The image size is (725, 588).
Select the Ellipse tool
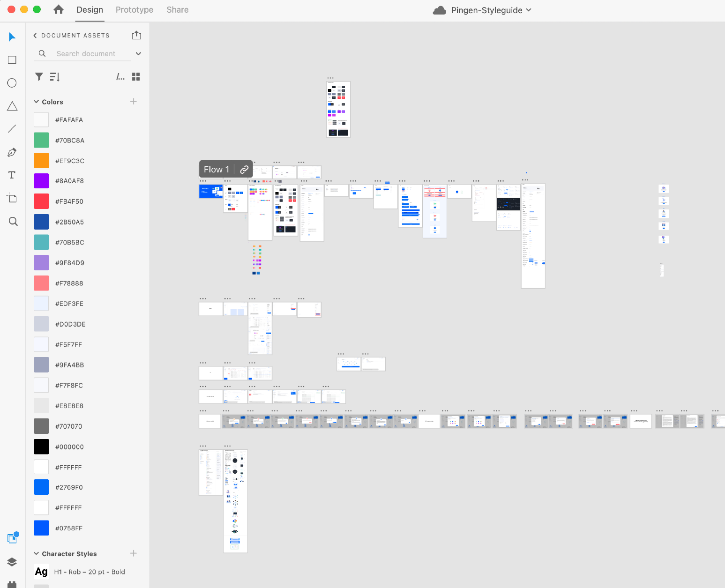pos(12,83)
